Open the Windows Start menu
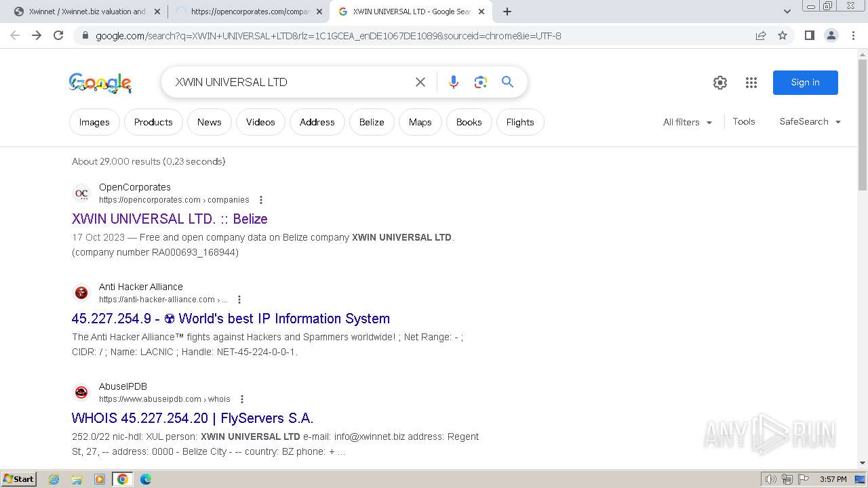The height and width of the screenshot is (488, 868). coord(19,479)
